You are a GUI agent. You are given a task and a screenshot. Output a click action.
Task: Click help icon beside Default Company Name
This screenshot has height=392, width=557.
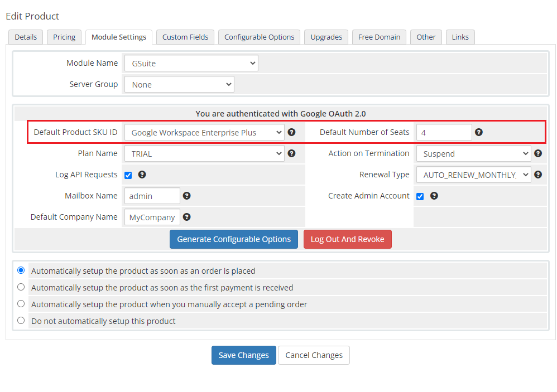[x=187, y=217]
